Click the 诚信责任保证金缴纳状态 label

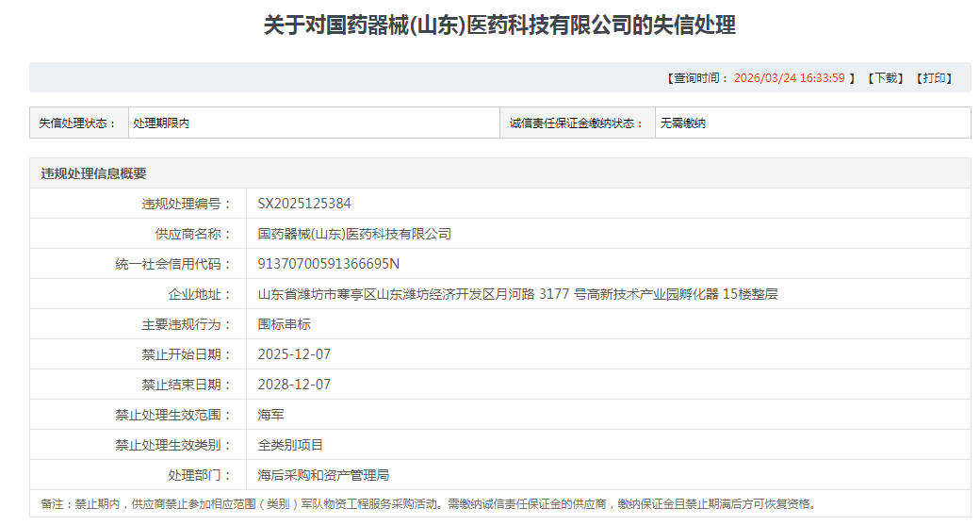[x=577, y=123]
